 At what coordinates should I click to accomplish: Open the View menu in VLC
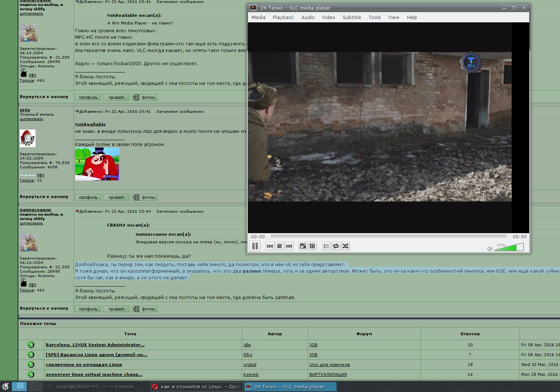[x=394, y=17]
